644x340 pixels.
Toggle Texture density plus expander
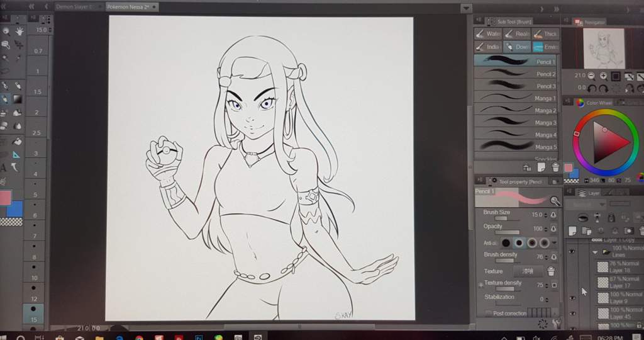click(x=480, y=285)
